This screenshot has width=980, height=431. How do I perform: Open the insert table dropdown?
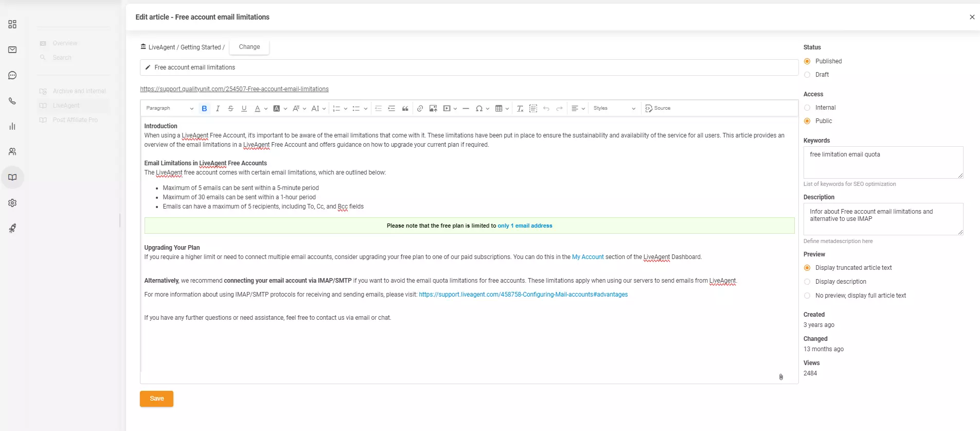click(502, 109)
